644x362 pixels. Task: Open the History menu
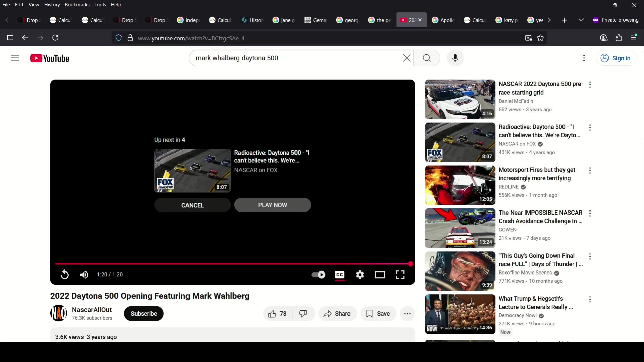pos(52,5)
